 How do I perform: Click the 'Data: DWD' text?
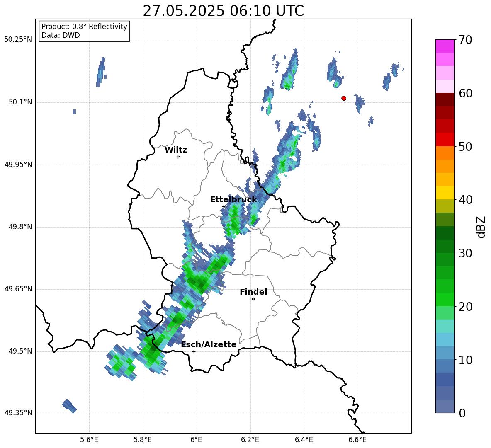[61, 35]
